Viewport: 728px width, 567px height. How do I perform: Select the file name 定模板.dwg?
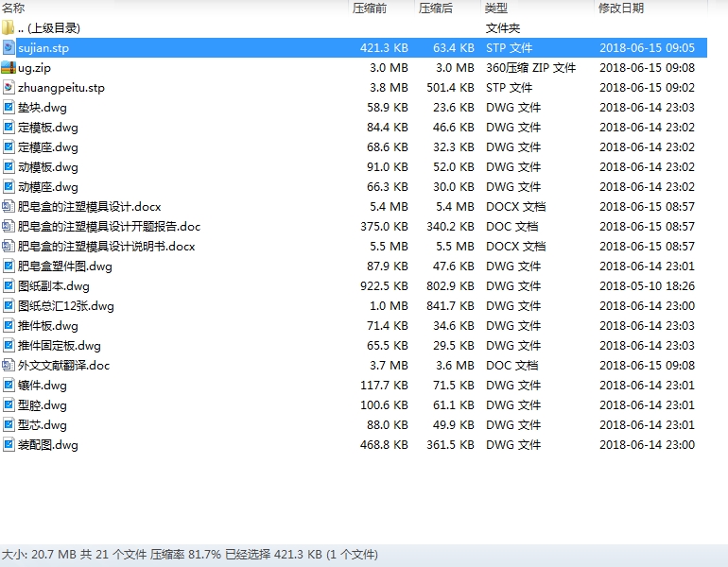(48, 128)
